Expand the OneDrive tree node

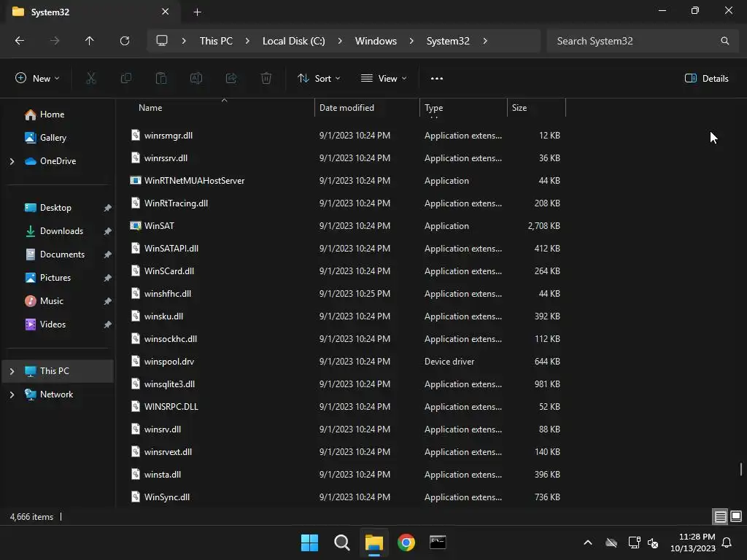(12, 161)
